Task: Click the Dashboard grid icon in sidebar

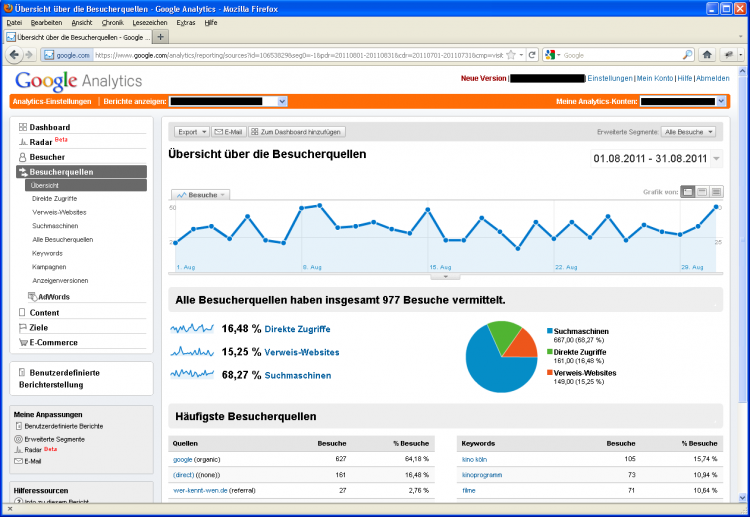Action: (x=22, y=128)
